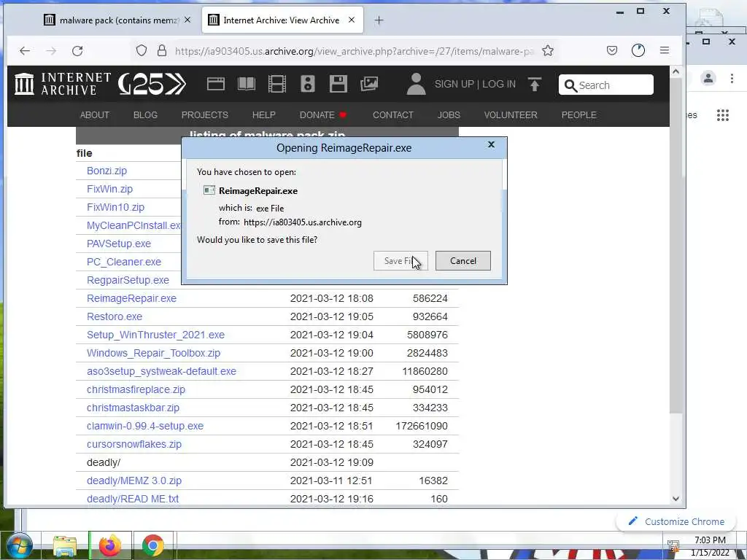Open the Texts book icon
This screenshot has width=747, height=560.
click(247, 84)
